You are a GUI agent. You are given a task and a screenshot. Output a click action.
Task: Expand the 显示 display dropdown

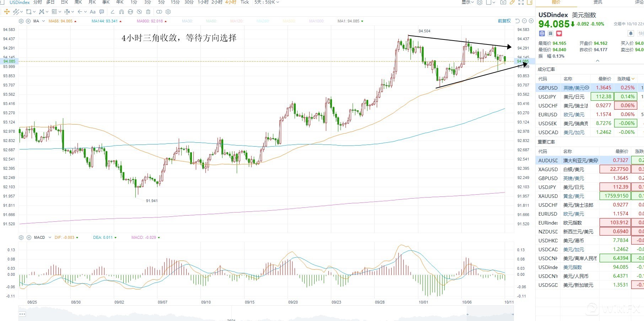point(467,2)
